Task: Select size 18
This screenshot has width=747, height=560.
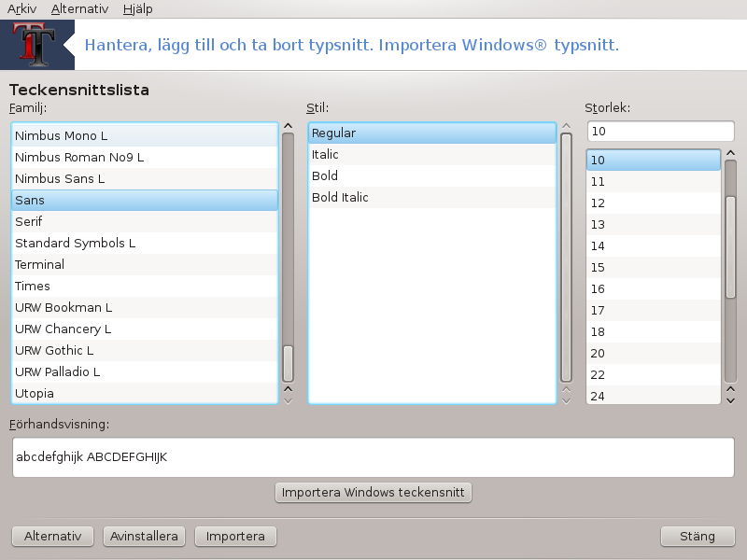Action: click(x=654, y=332)
